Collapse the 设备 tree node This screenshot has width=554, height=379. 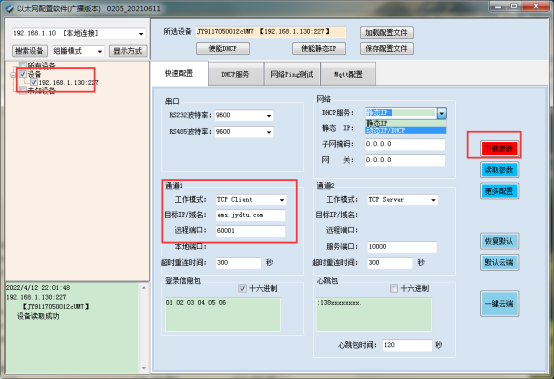pos(13,75)
